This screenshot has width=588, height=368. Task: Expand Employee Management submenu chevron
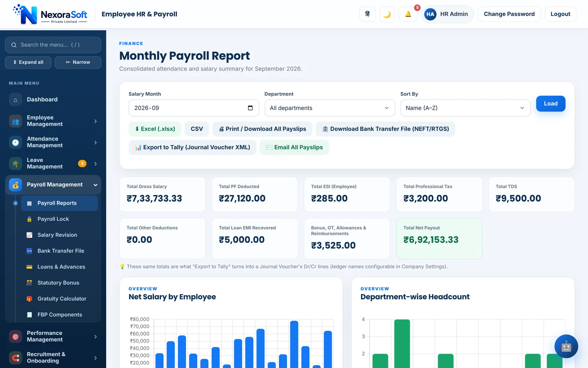96,121
